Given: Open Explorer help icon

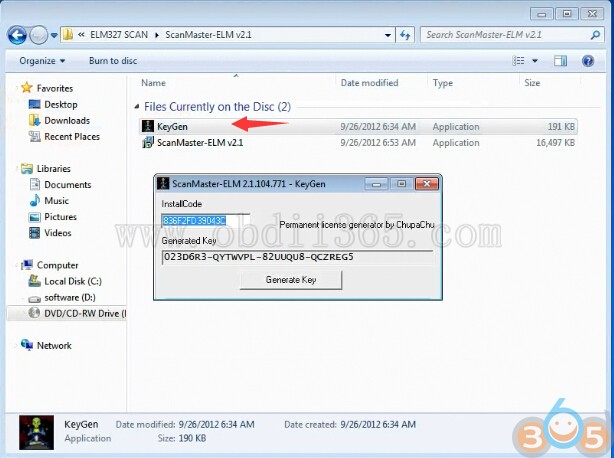Looking at the screenshot, I should 588,61.
